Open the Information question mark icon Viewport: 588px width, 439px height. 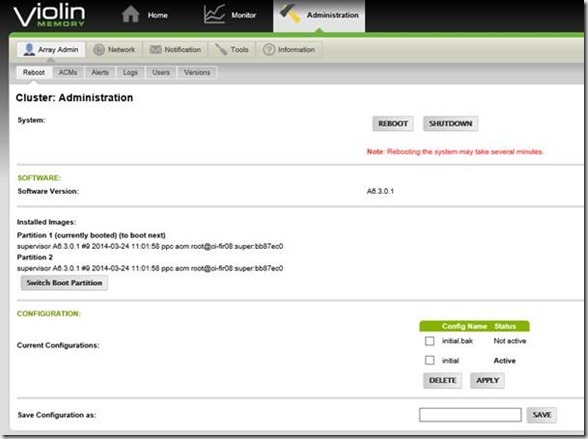pos(269,49)
